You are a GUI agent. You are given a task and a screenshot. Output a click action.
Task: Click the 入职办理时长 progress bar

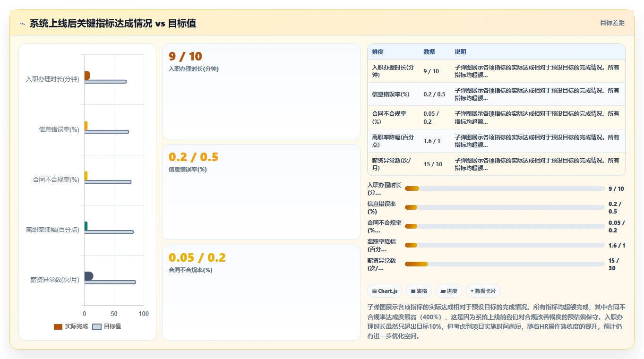pyautogui.click(x=505, y=188)
